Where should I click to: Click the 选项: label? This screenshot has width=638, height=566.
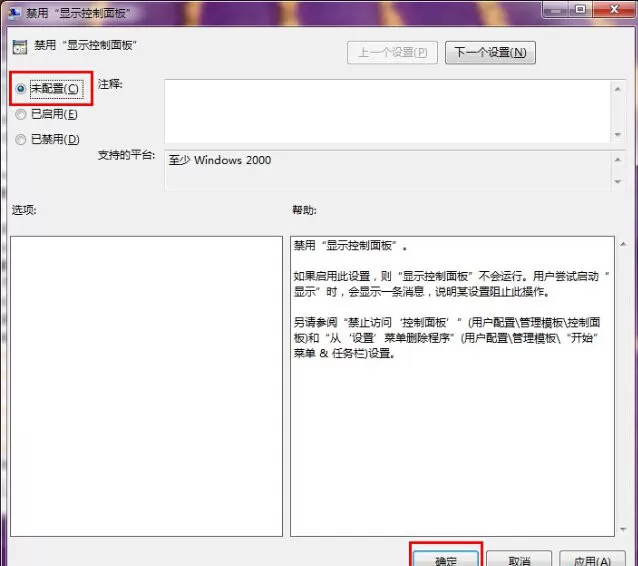coord(24,210)
